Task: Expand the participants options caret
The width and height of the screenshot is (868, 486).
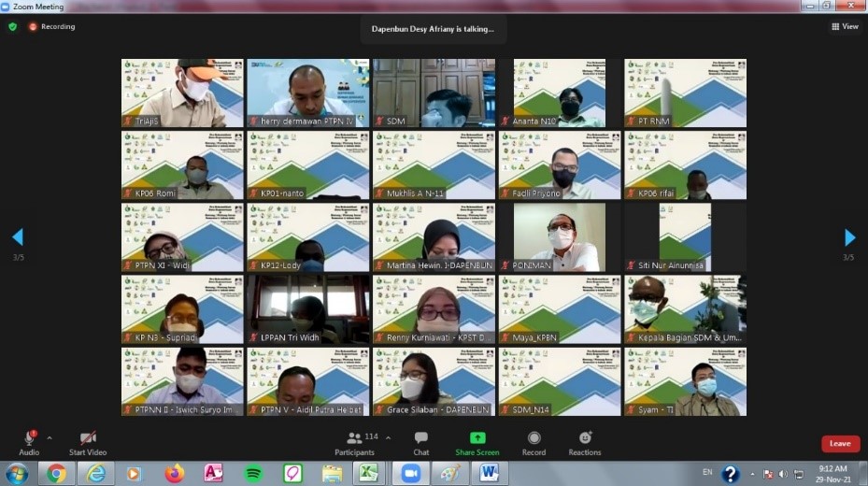Action: pos(388,437)
